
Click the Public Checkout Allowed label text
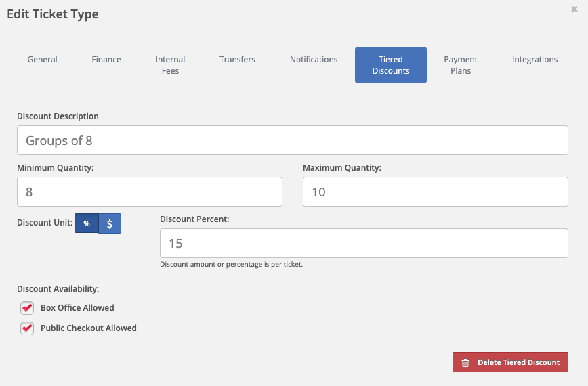coord(89,328)
